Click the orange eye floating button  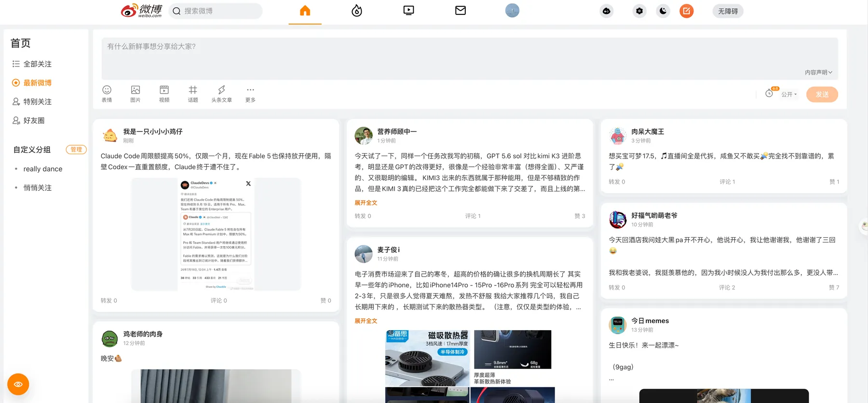pyautogui.click(x=18, y=384)
